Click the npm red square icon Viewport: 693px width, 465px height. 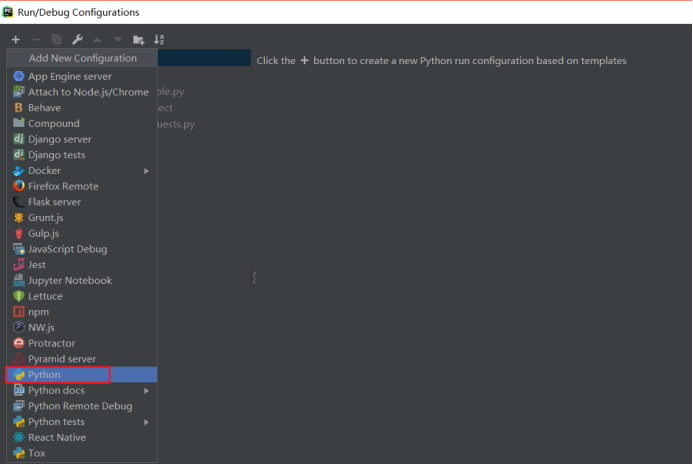pos(19,312)
